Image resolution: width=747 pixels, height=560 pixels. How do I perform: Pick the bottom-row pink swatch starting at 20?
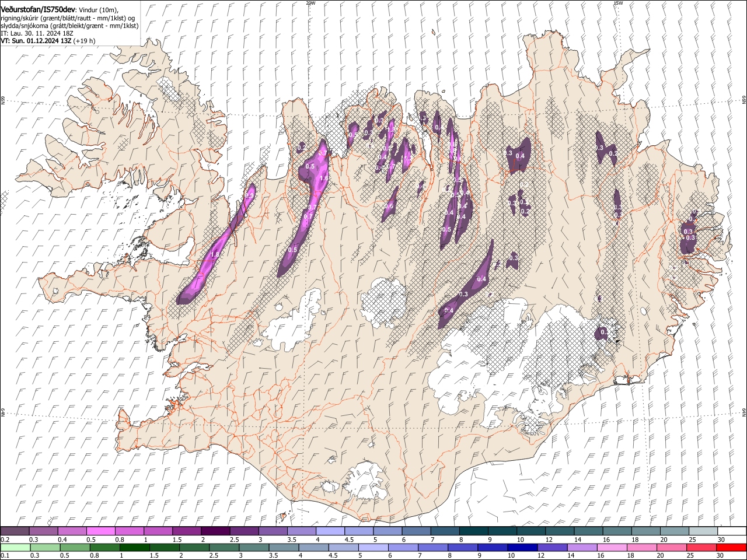tap(671, 547)
